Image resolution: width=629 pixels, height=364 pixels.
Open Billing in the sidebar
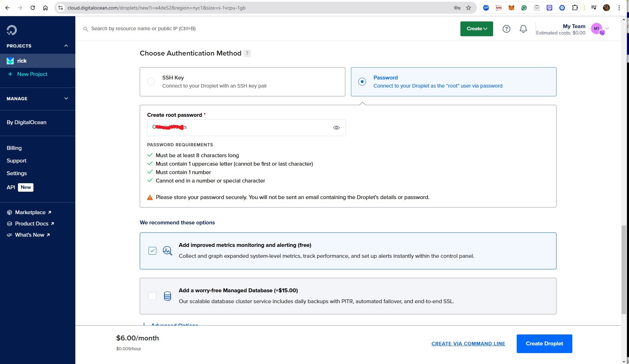tap(14, 148)
